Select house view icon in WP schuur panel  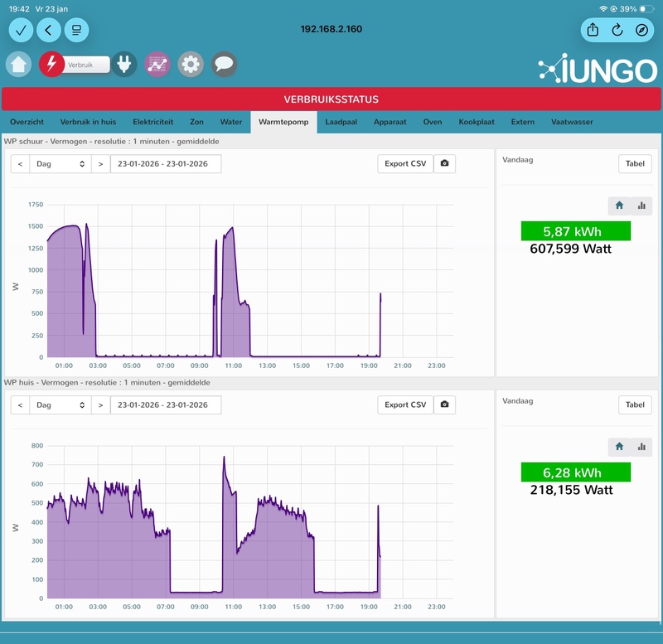pos(619,206)
